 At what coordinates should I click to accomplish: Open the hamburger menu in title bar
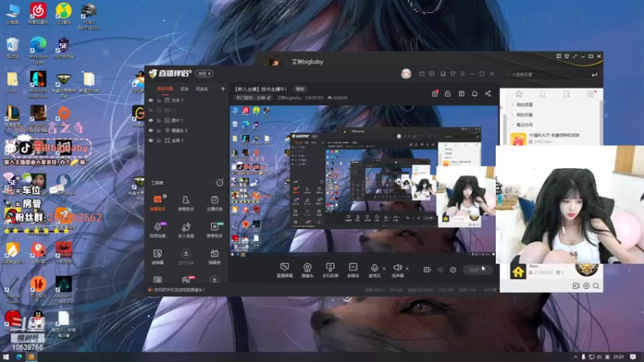(x=462, y=74)
